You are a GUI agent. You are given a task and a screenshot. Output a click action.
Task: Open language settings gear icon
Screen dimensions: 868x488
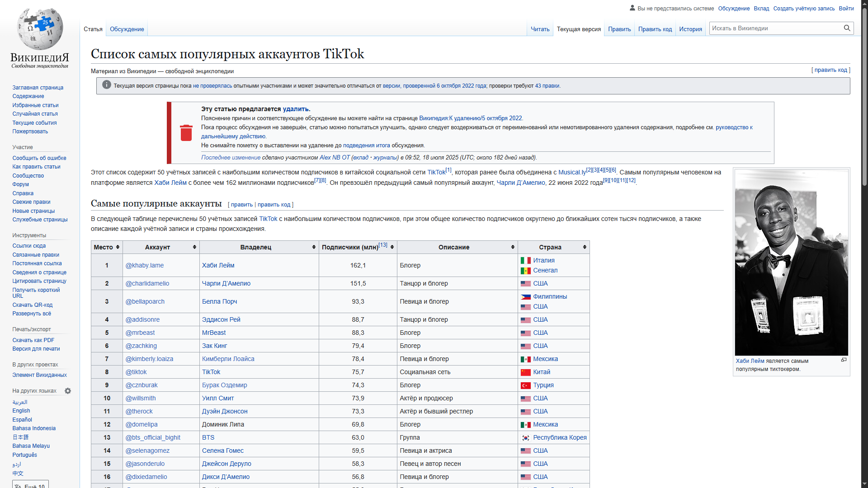pos(68,391)
